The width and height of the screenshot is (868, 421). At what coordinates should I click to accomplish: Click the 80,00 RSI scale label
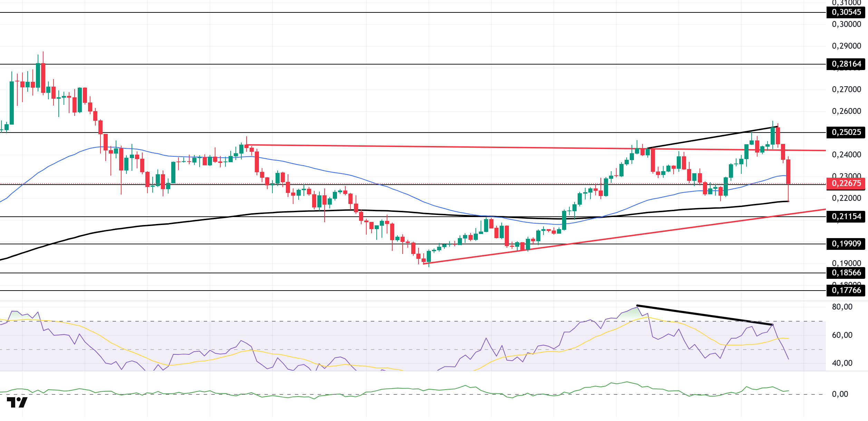point(842,307)
